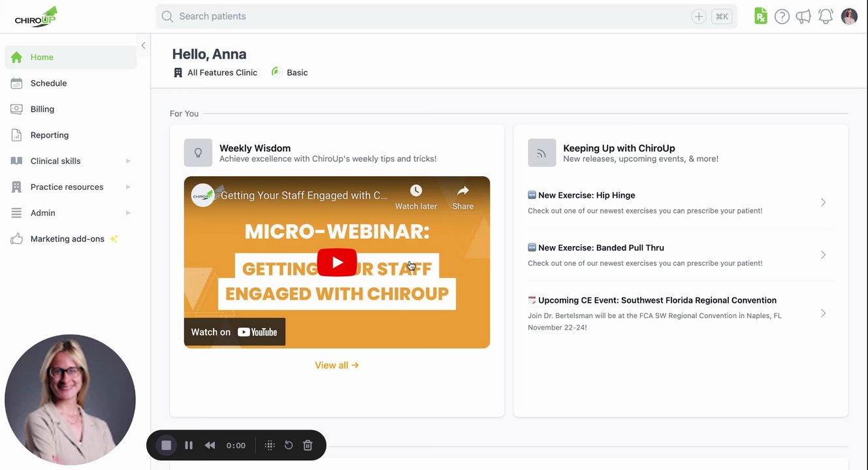This screenshot has height=470, width=868.
Task: Open Upcoming CE Event Southwest Florida item
Action: [681, 313]
